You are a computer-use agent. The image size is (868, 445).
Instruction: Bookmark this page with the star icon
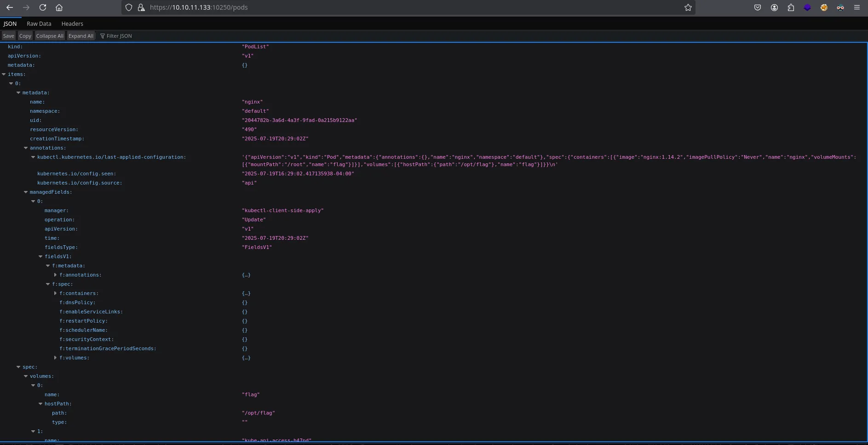tap(688, 7)
